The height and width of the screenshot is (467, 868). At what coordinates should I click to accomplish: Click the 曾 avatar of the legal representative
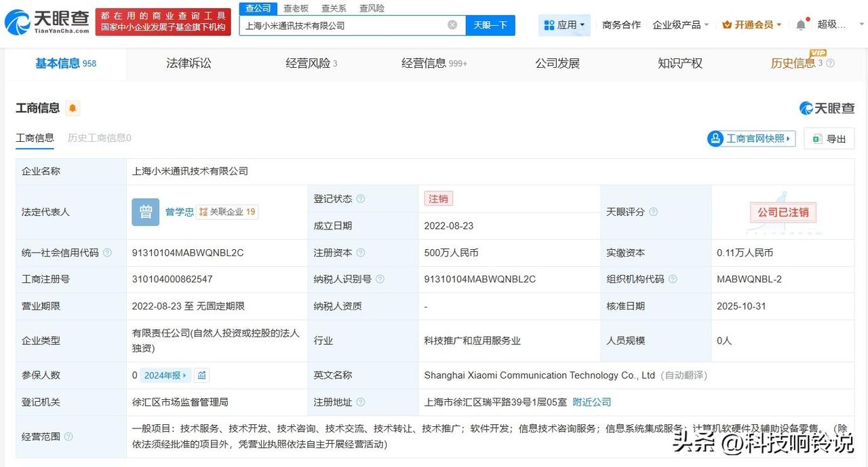point(145,212)
